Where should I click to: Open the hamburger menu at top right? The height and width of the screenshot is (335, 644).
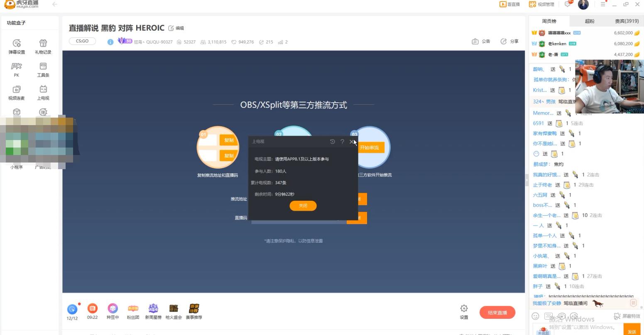(x=603, y=5)
